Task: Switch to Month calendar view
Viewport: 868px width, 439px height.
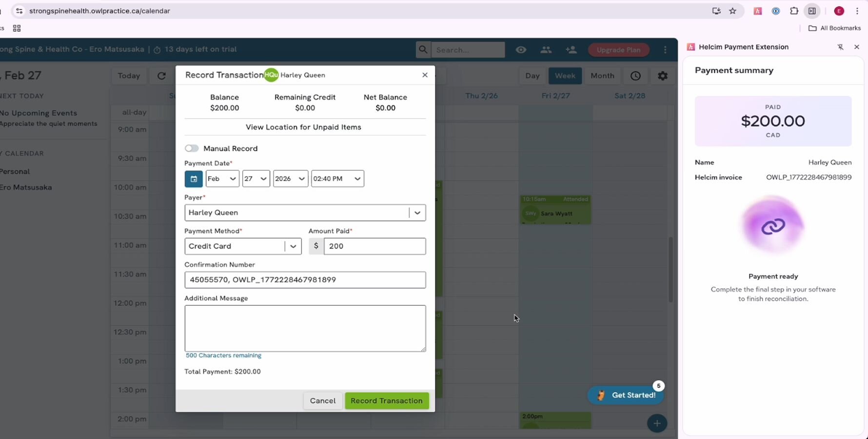Action: 602,76
